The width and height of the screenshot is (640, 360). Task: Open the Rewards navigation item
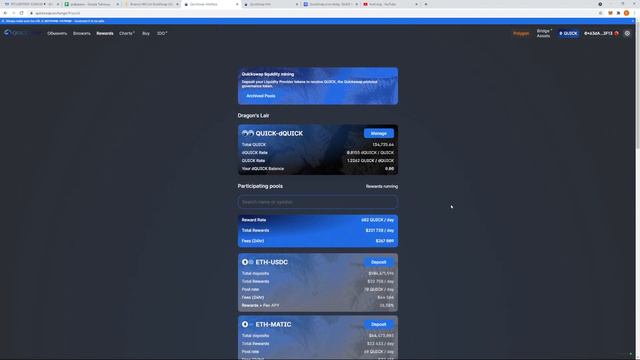pyautogui.click(x=105, y=33)
